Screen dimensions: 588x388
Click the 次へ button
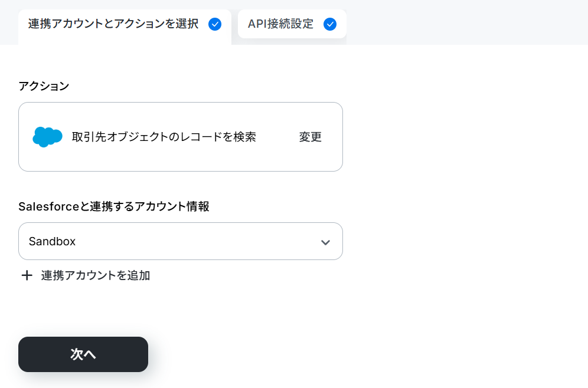tap(83, 354)
